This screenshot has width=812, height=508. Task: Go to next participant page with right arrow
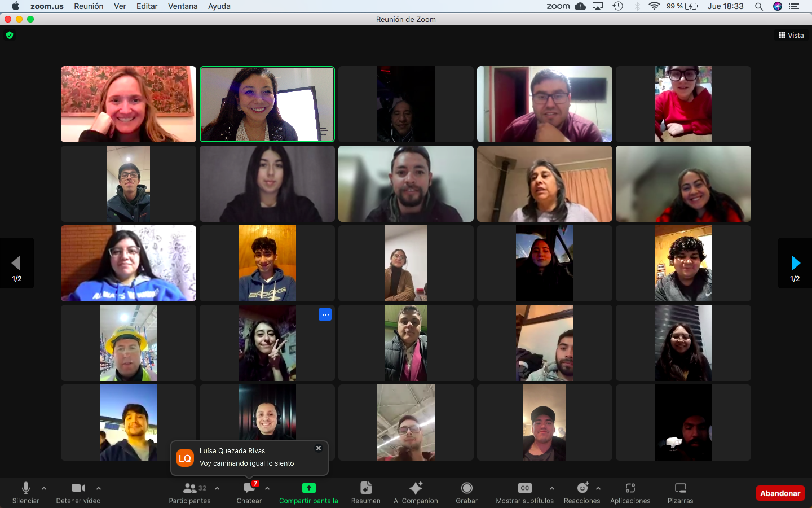pyautogui.click(x=795, y=263)
